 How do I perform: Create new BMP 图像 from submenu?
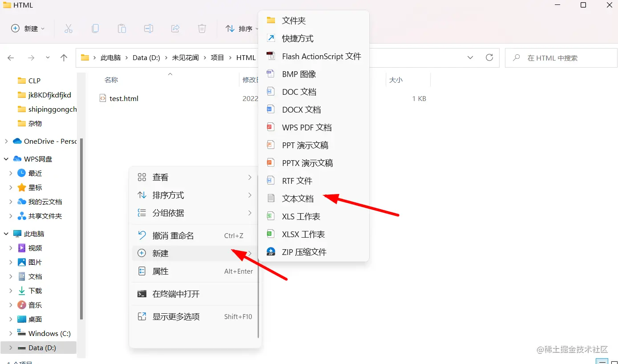(314, 74)
